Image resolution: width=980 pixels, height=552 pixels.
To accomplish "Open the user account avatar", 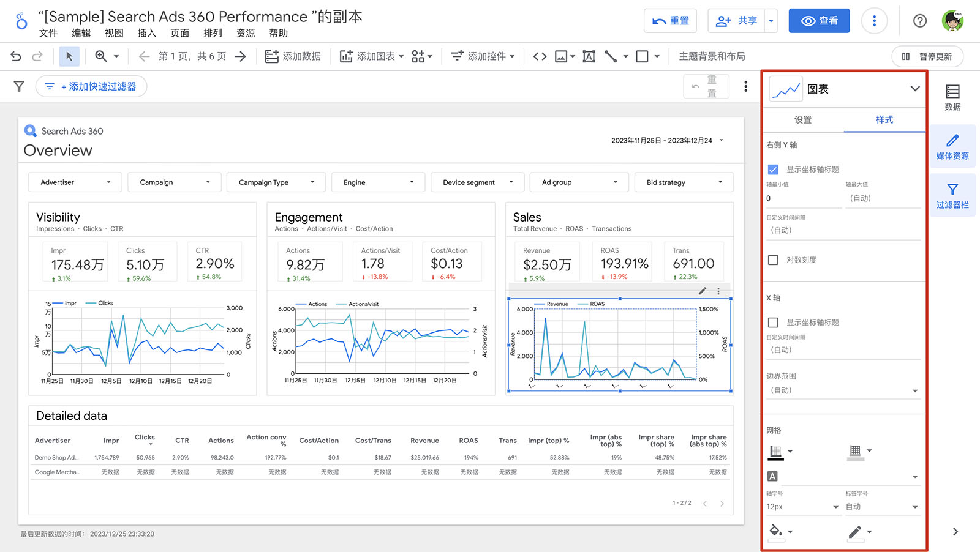I will pyautogui.click(x=952, y=21).
